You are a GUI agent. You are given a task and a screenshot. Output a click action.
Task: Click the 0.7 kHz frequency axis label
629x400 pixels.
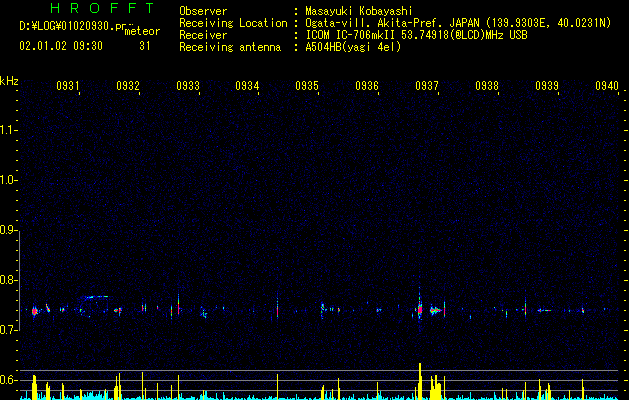(9, 330)
